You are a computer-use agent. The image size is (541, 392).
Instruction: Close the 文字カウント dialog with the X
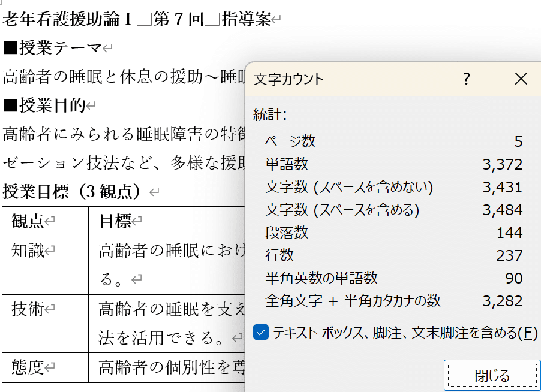521,79
